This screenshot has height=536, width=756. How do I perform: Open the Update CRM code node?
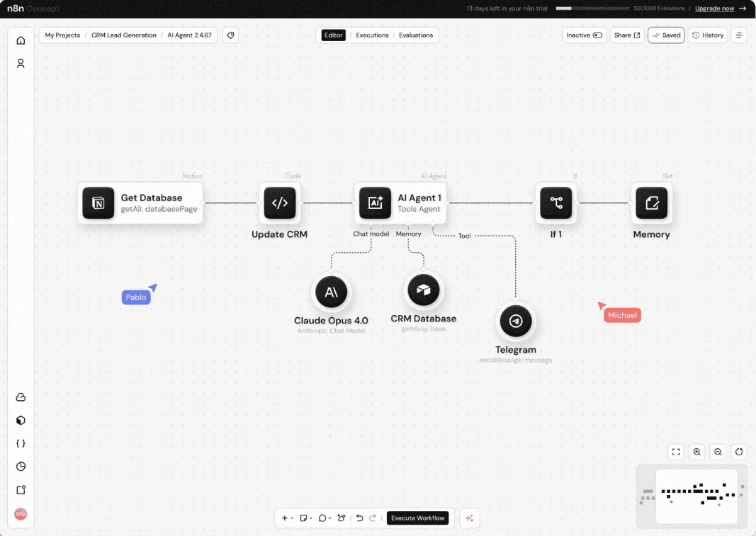click(280, 203)
